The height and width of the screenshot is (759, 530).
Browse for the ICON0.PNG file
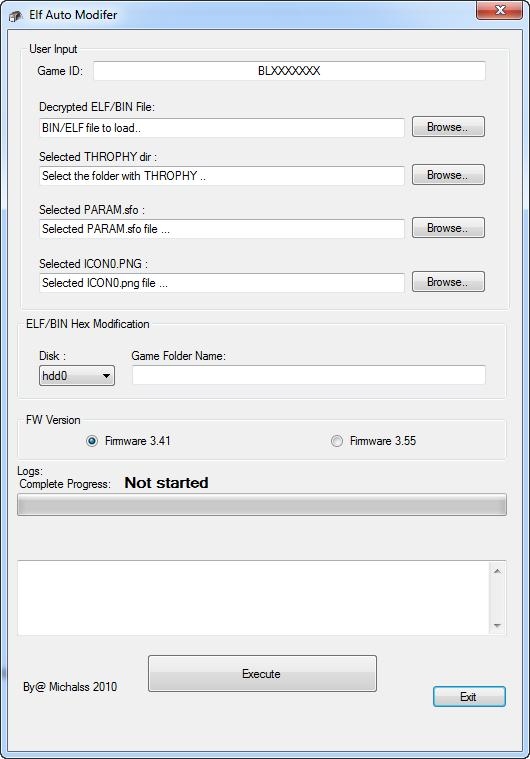448,282
